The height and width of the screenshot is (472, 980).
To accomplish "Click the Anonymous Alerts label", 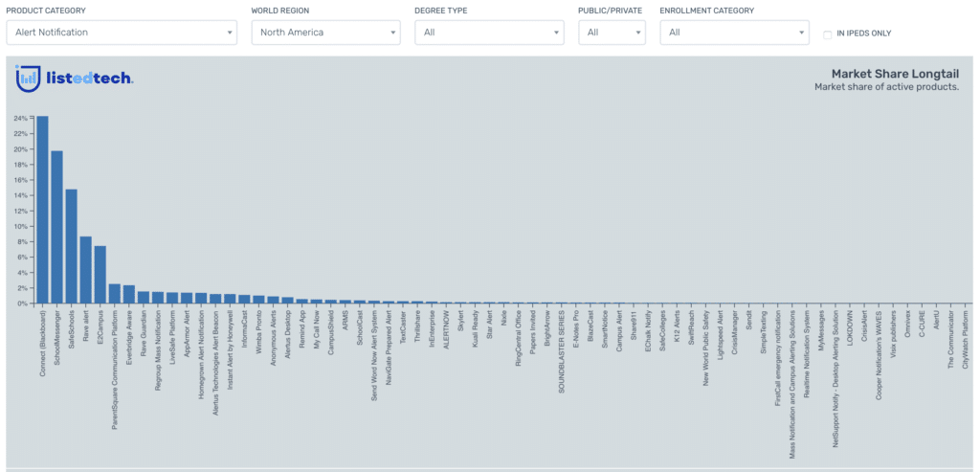I will click(273, 336).
